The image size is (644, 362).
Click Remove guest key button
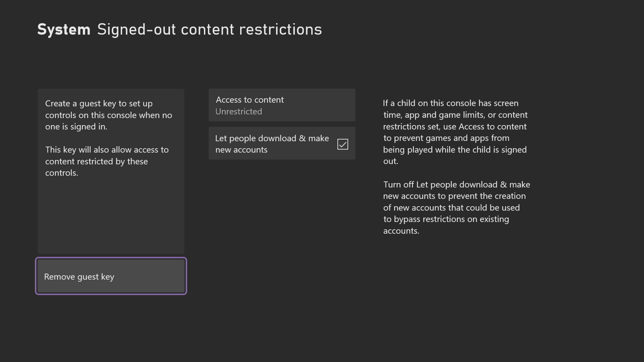tap(111, 276)
